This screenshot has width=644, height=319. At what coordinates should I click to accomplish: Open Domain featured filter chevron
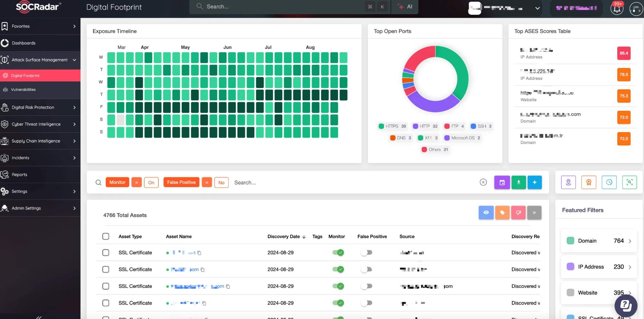(x=630, y=241)
